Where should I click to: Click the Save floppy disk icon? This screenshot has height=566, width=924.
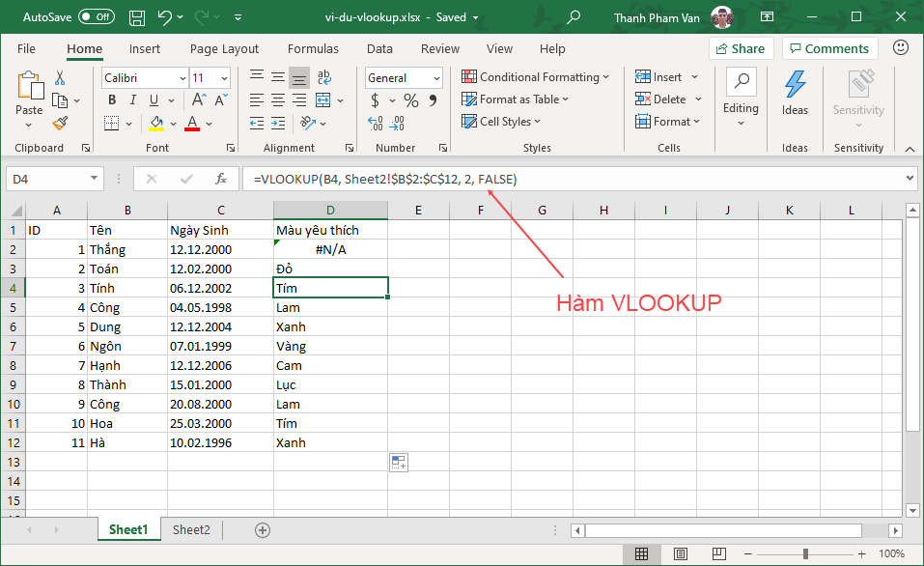(x=137, y=17)
